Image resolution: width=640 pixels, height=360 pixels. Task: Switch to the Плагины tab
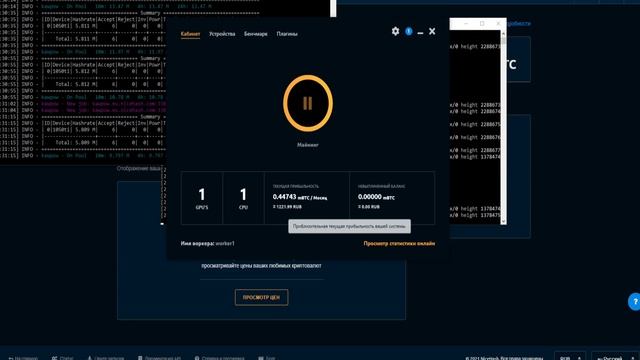coord(287,34)
